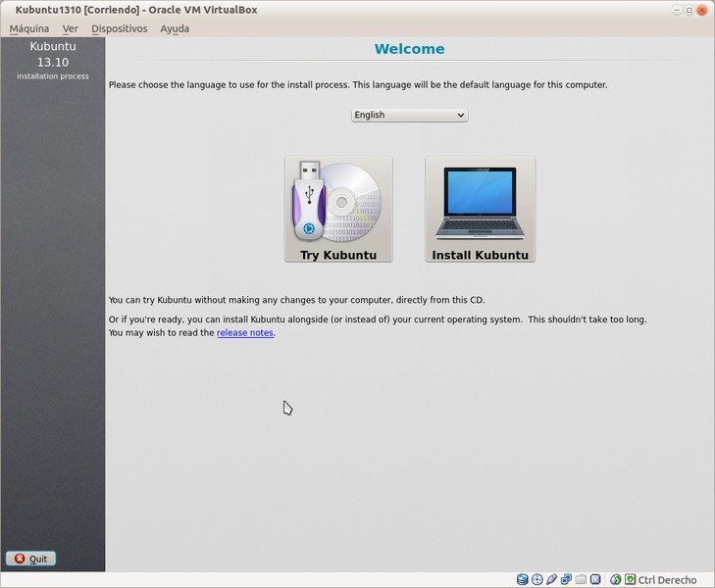
Task: Click the 'Please choose the language' instruction text
Action: pyautogui.click(x=358, y=84)
